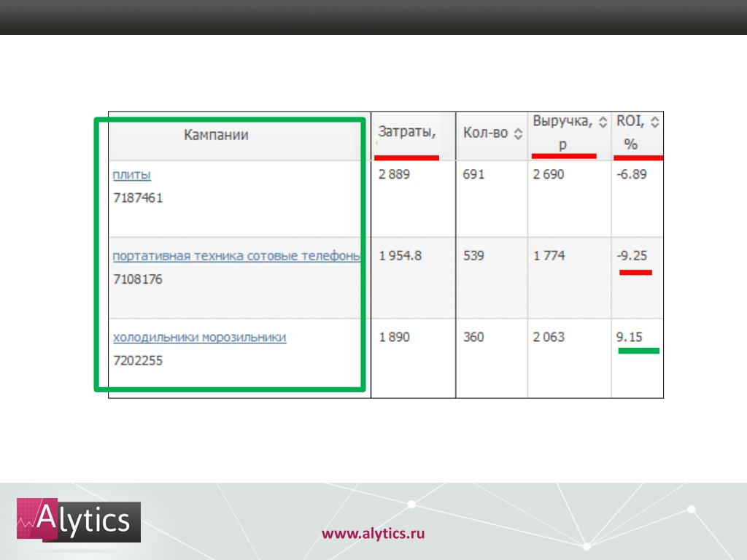
Task: Select campaign ID 7108176
Action: (138, 279)
